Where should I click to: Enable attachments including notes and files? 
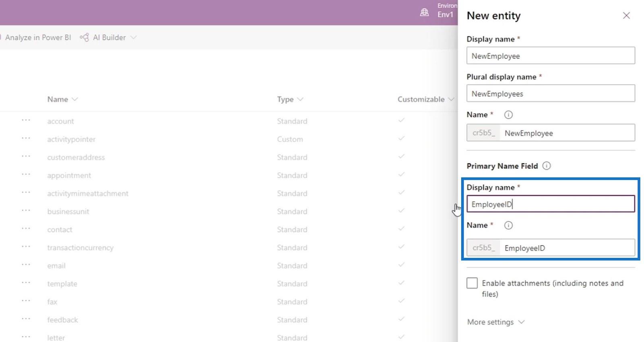[x=472, y=283]
